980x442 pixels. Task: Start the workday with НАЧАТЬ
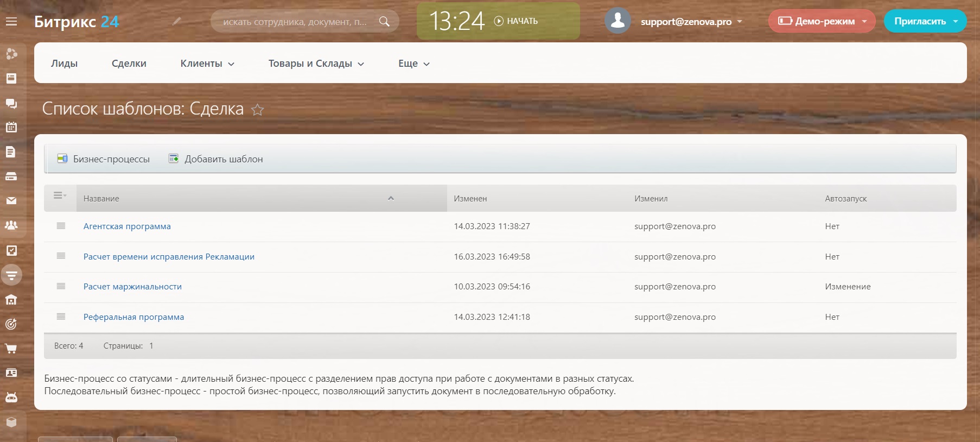click(516, 21)
